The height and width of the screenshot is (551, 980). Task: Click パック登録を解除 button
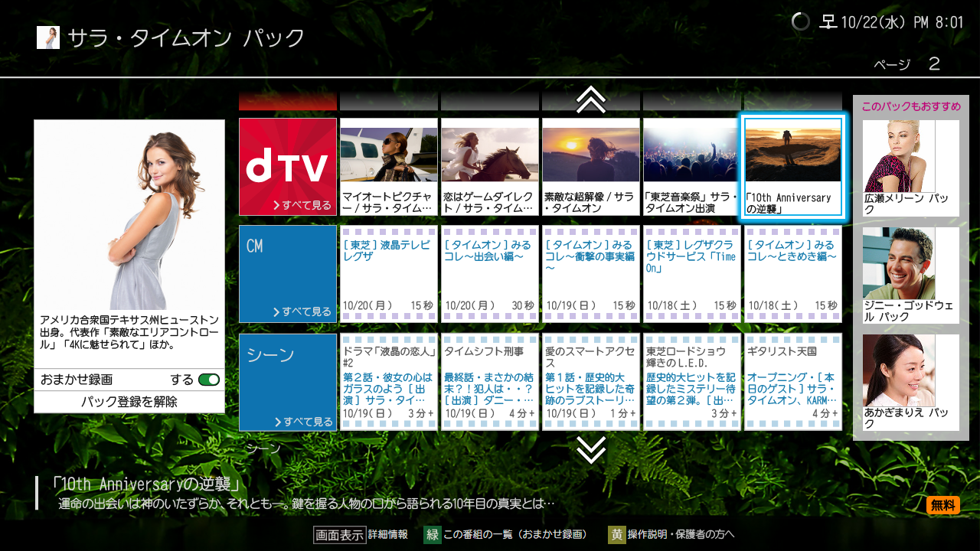tap(129, 402)
